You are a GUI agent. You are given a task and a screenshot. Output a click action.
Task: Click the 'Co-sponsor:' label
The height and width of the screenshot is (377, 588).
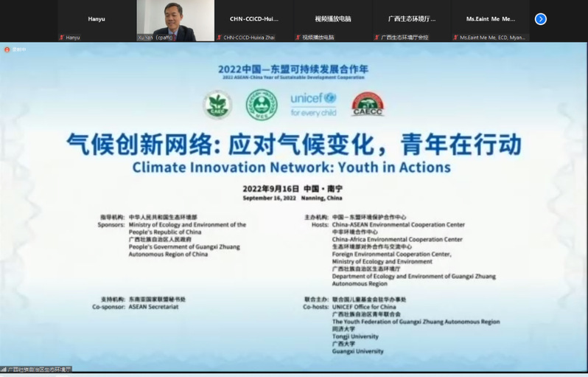pos(109,307)
